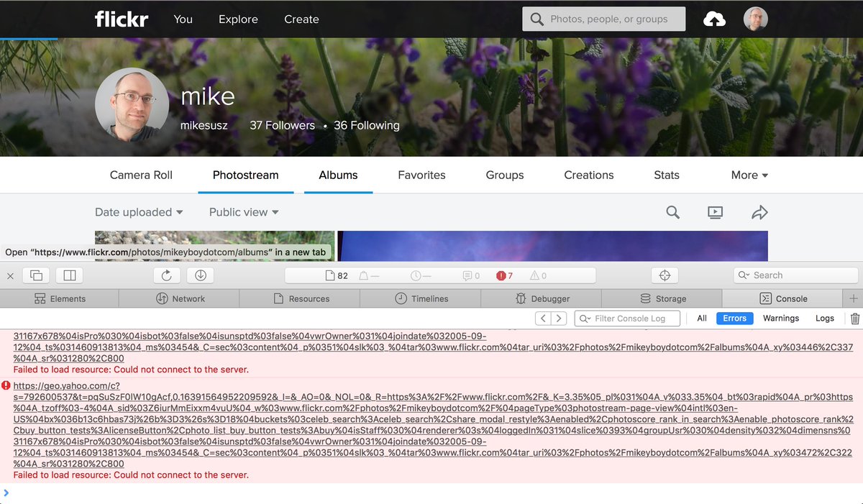Click the 37 Followers link
This screenshot has width=863, height=504.
[x=282, y=125]
